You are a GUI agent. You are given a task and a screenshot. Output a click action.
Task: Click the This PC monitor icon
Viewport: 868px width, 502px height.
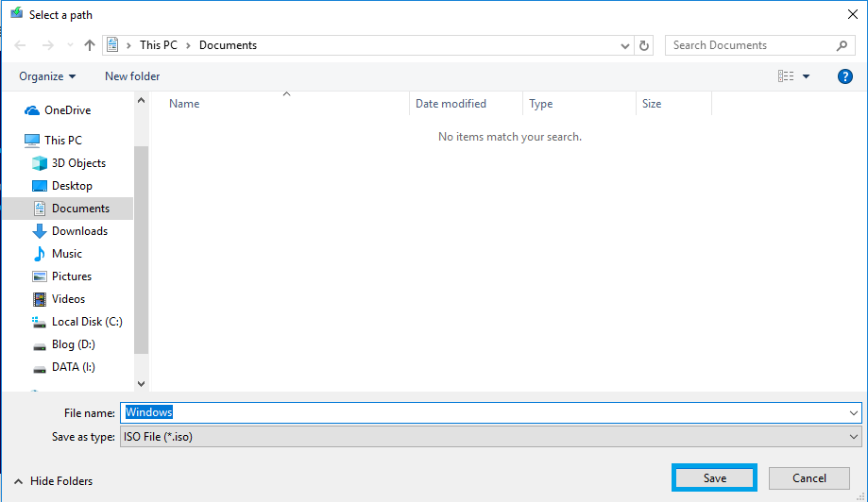point(32,141)
